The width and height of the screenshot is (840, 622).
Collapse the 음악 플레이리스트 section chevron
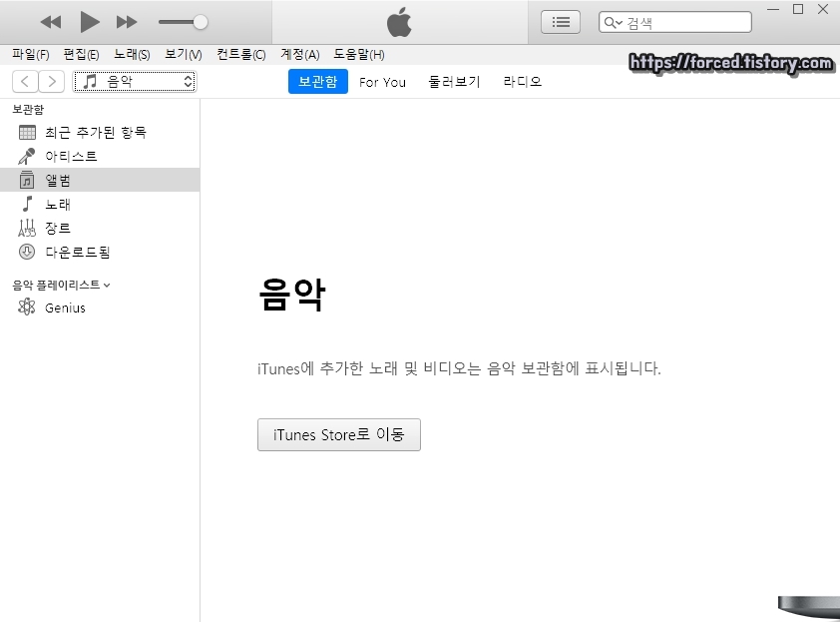107,286
